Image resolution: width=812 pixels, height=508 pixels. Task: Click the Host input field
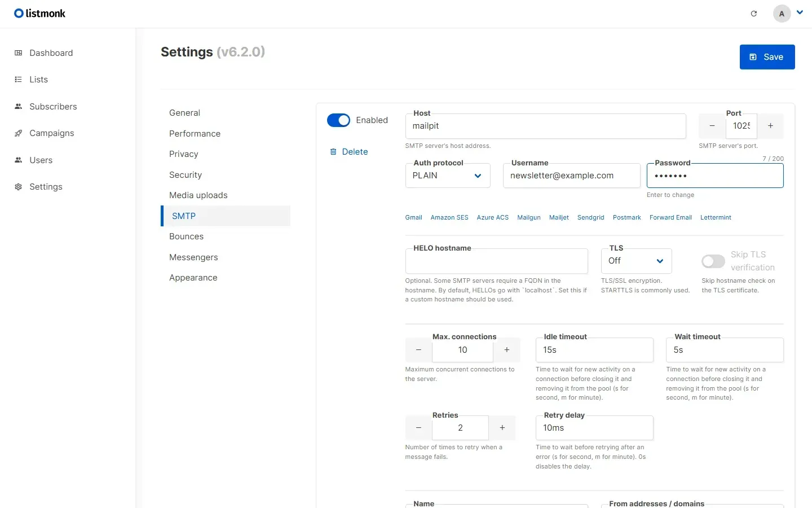[545, 126]
